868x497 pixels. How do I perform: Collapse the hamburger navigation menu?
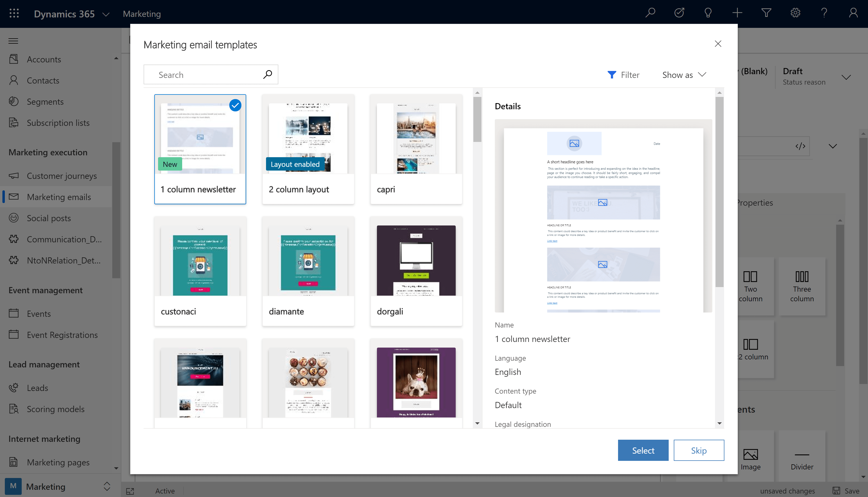13,41
